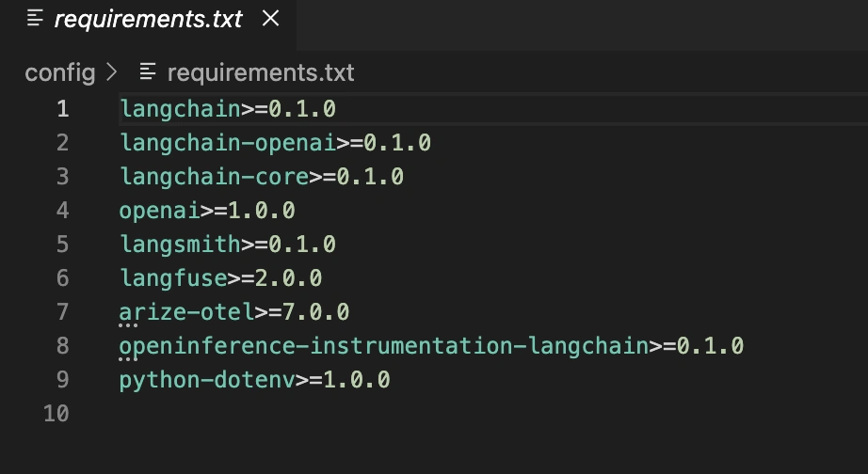The width and height of the screenshot is (868, 474).
Task: Click the openai>=1.0.0 line
Action: click(207, 210)
